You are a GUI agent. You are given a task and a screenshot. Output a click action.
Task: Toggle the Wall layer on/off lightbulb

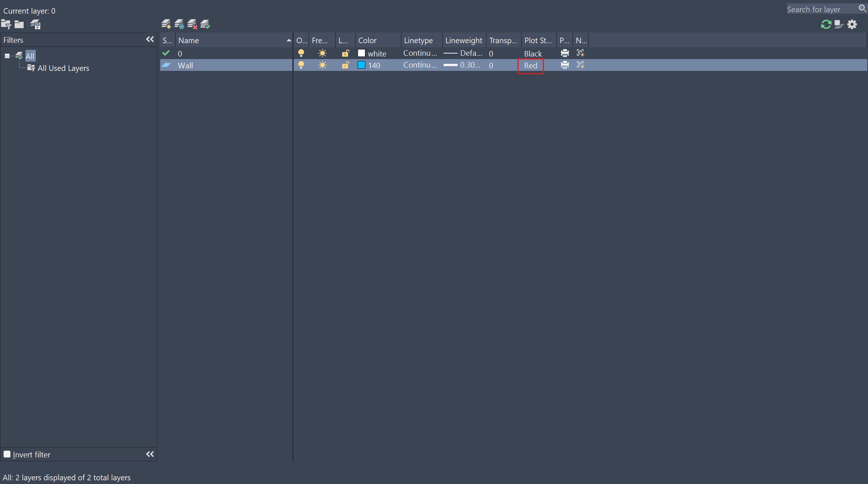tap(301, 65)
